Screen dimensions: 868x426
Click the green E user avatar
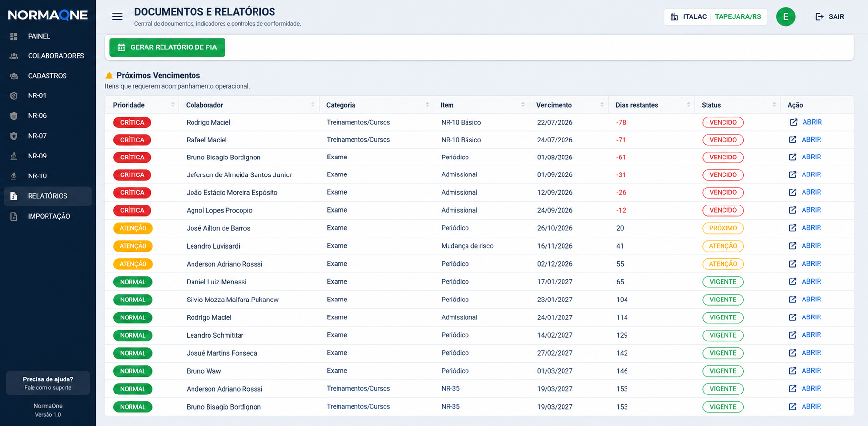pyautogui.click(x=786, y=17)
